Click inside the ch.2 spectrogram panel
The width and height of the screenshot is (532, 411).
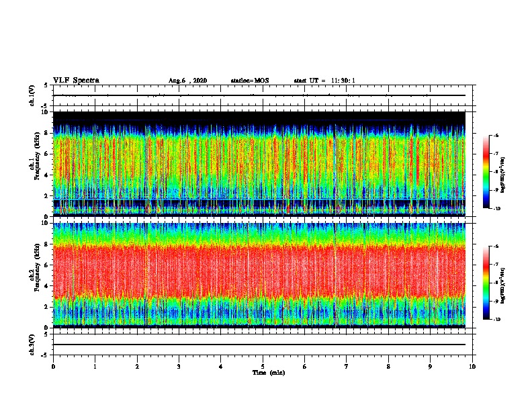(x=259, y=275)
